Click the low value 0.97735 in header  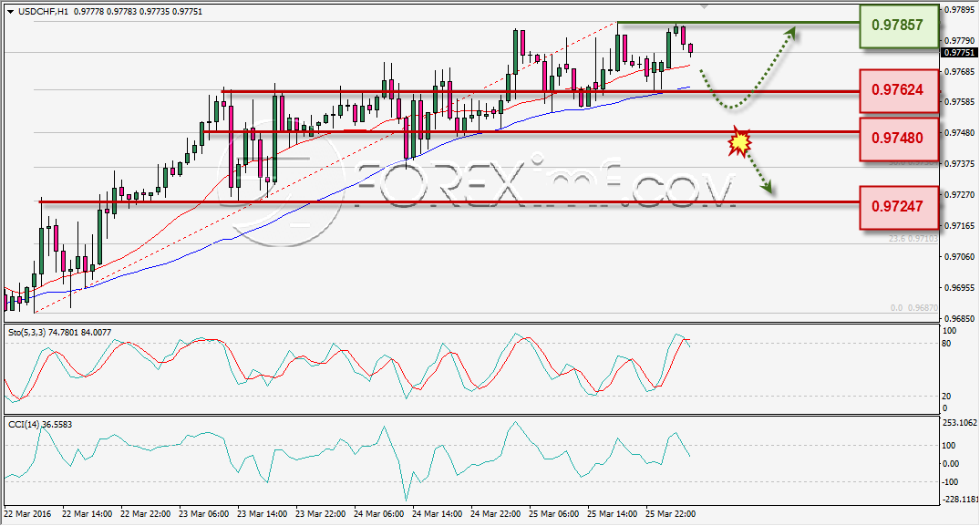pos(154,12)
